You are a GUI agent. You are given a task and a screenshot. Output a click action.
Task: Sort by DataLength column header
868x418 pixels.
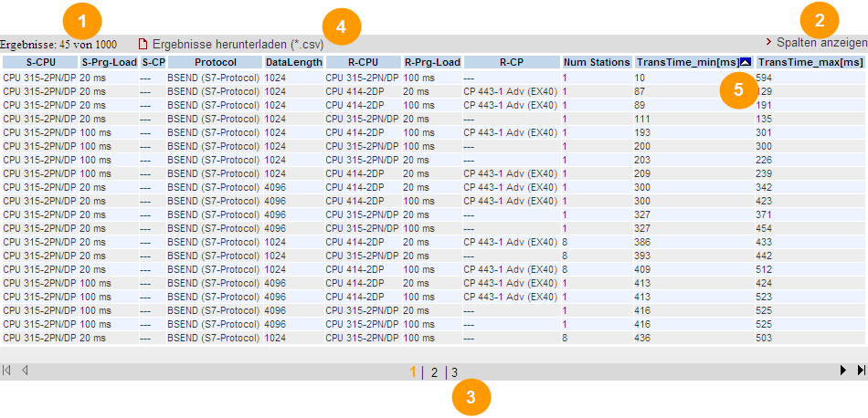(294, 62)
